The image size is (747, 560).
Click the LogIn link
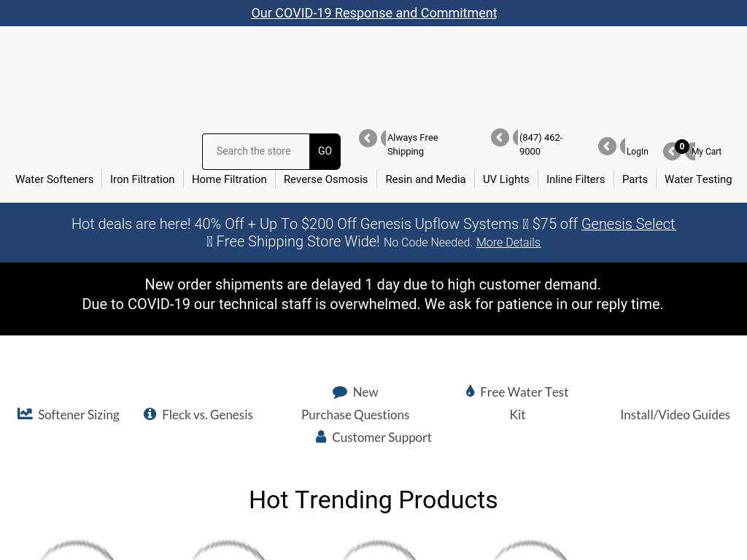637,152
